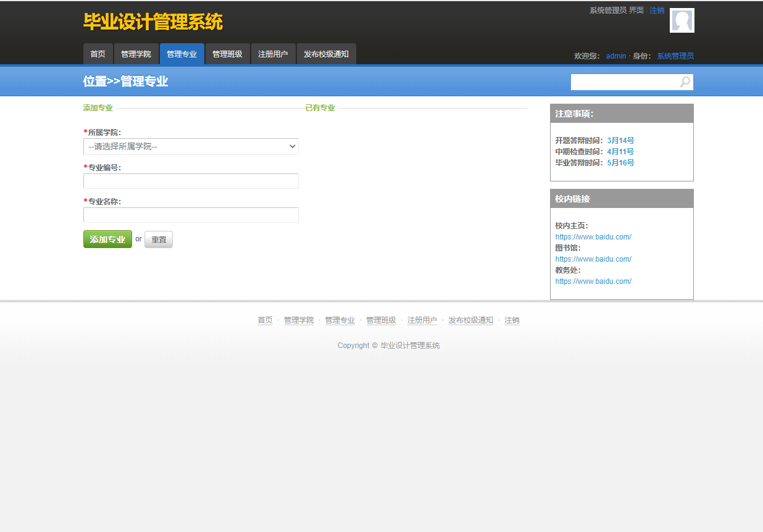763x532 pixels.
Task: Click the user avatar picture in the header
Action: [x=682, y=20]
